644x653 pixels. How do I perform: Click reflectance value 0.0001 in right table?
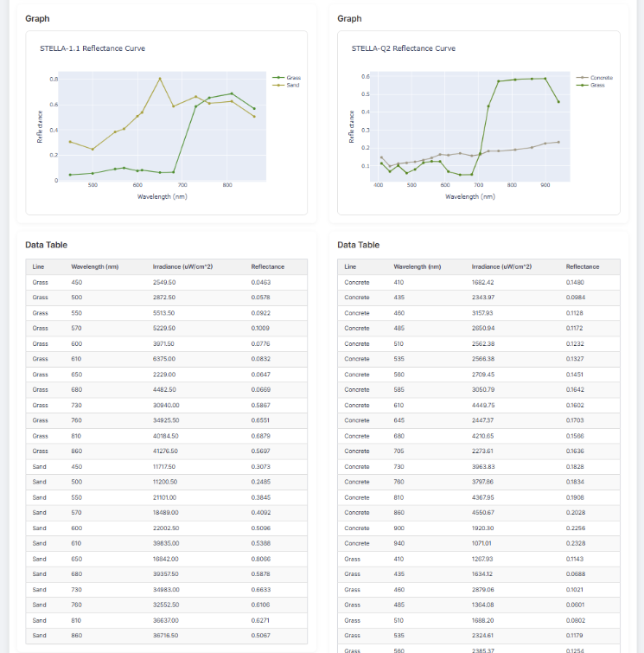[x=576, y=604]
